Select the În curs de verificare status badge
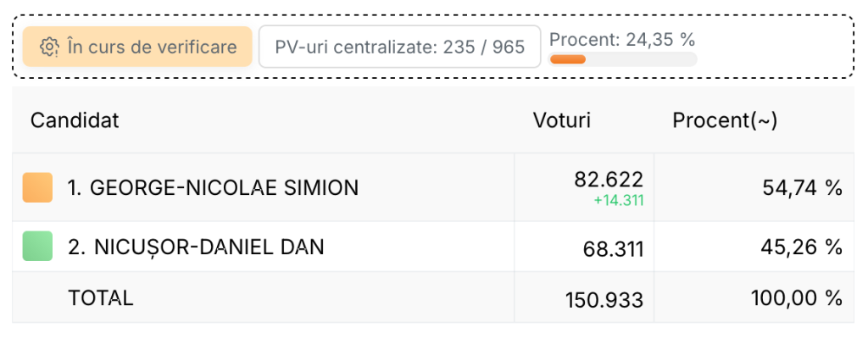 [137, 47]
